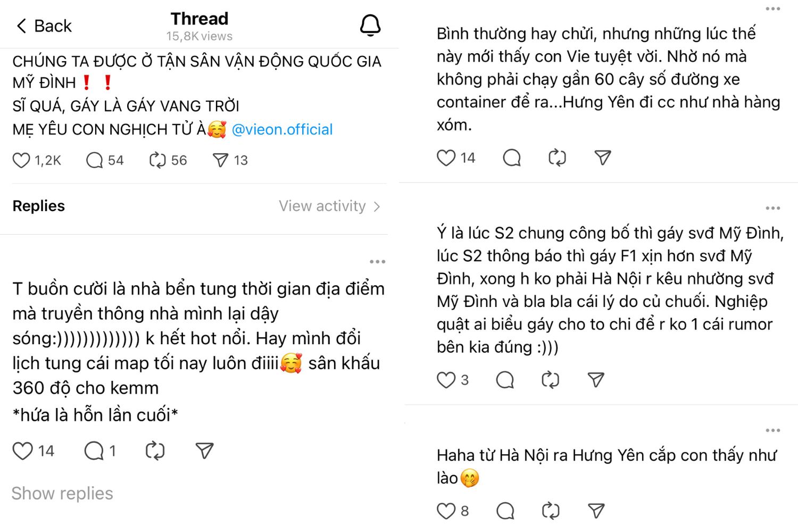This screenshot has height=532, width=798.
Task: Open options menu on the Haha reply
Action: (x=772, y=430)
